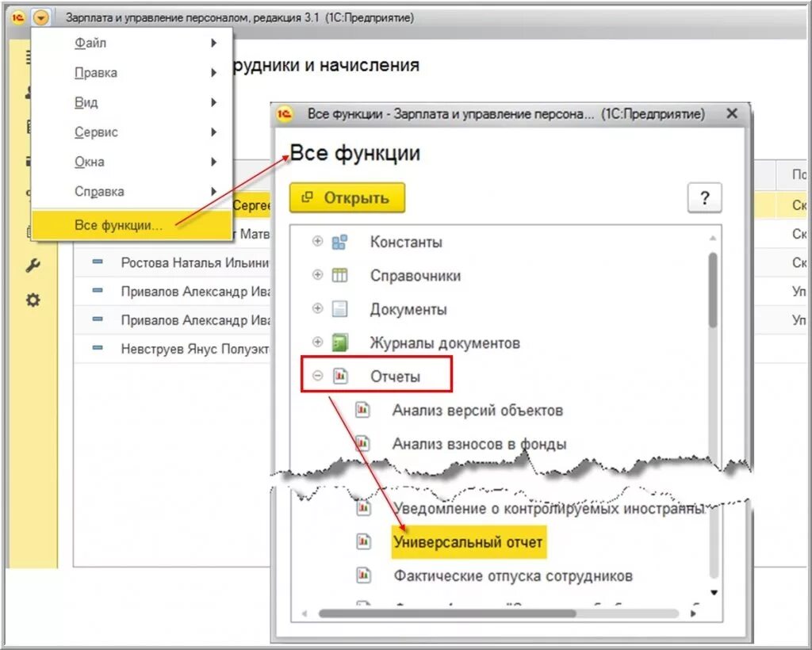
Task: Open the Окна submenu
Action: pyautogui.click(x=132, y=162)
